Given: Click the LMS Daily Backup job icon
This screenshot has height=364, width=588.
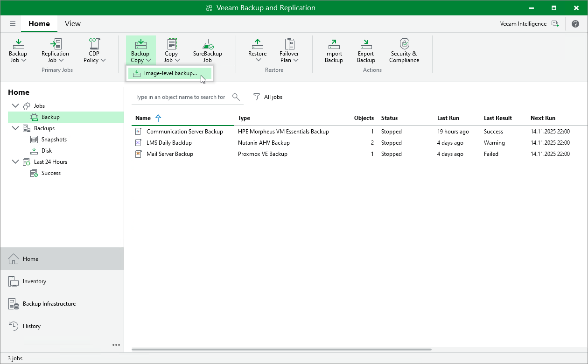Looking at the screenshot, I should coord(138,143).
